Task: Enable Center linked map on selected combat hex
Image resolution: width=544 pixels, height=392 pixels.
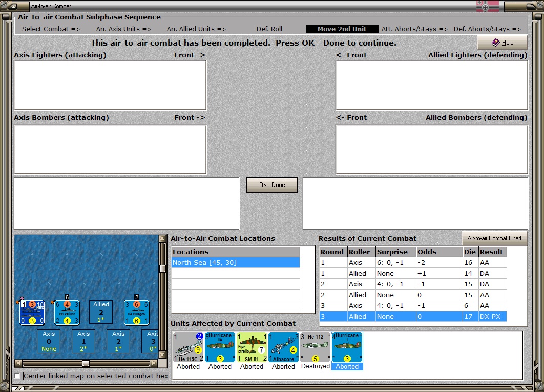Action: (17, 376)
